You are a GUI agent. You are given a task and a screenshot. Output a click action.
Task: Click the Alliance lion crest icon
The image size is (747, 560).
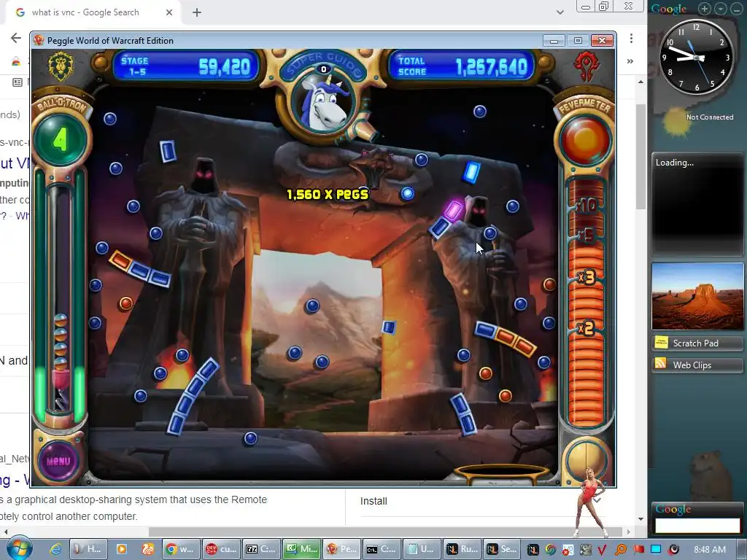pos(61,66)
